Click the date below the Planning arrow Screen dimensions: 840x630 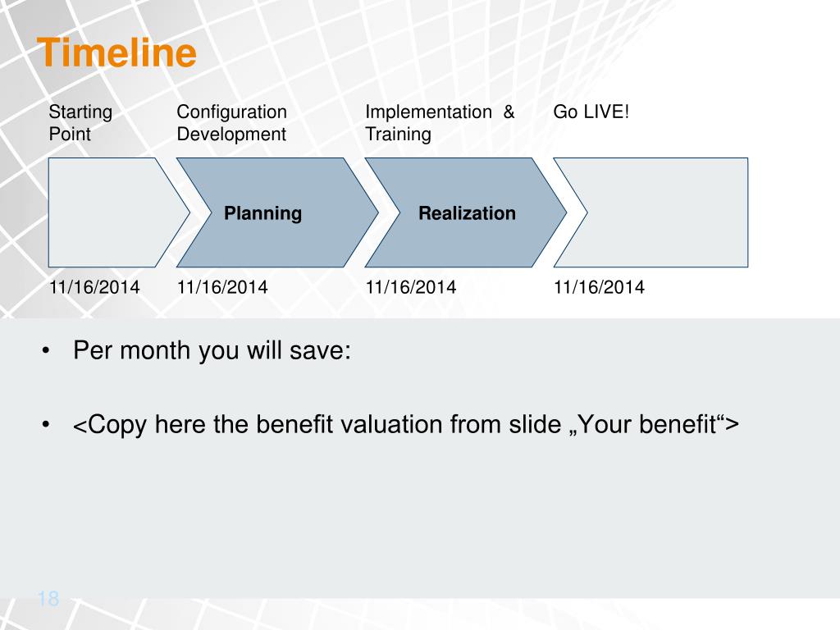pyautogui.click(x=222, y=287)
